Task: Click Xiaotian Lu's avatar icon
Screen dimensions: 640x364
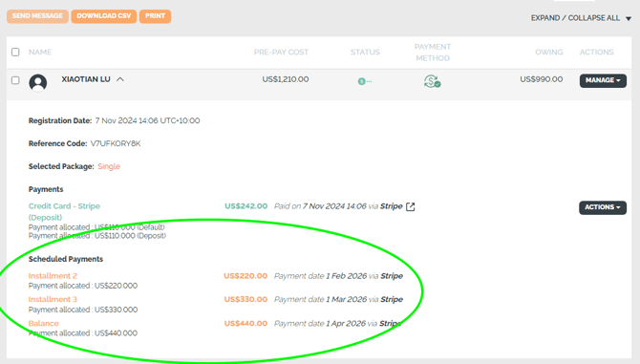Action: tap(37, 82)
